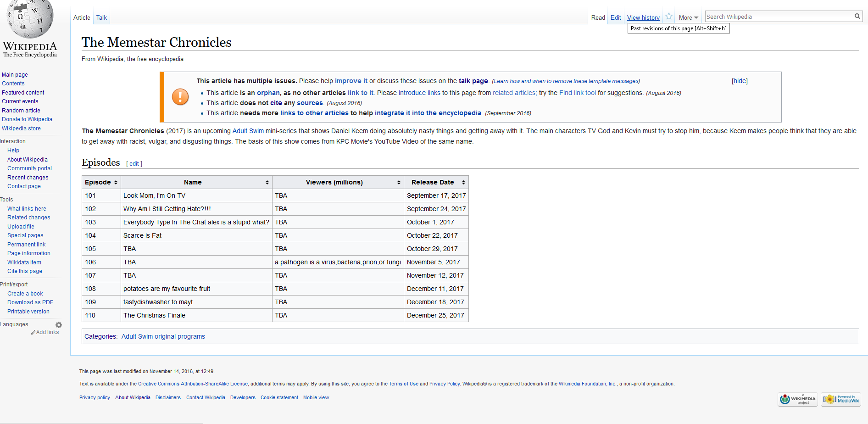The image size is (868, 424).
Task: Open Printable version
Action: tap(28, 312)
